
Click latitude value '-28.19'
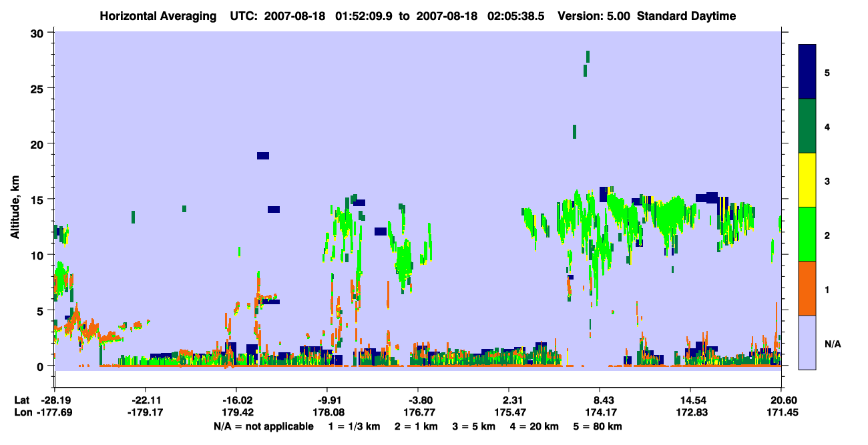coord(54,400)
